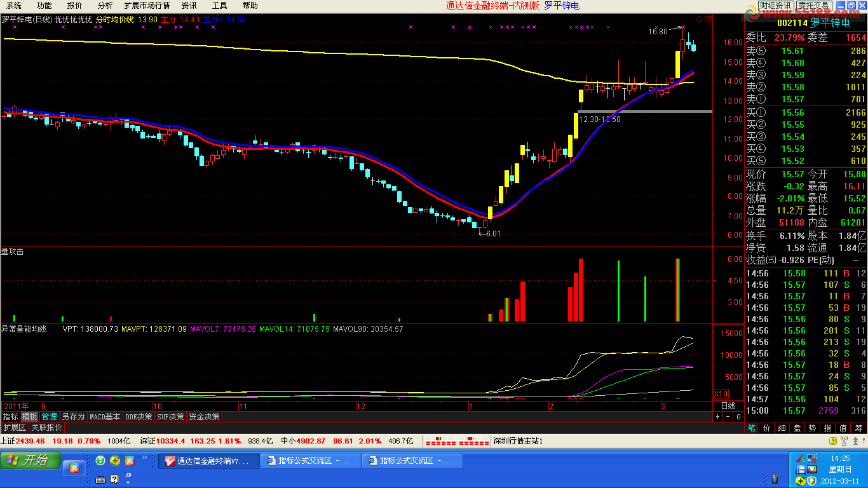Image resolution: width=868 pixels, height=488 pixels.
Task: Click the system clock showing 14:25
Action: click(x=841, y=457)
